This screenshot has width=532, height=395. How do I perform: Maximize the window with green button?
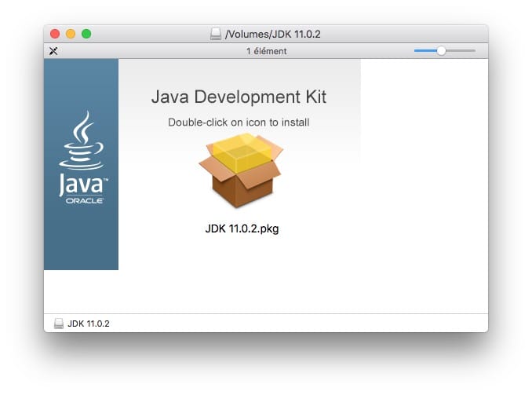coord(86,34)
